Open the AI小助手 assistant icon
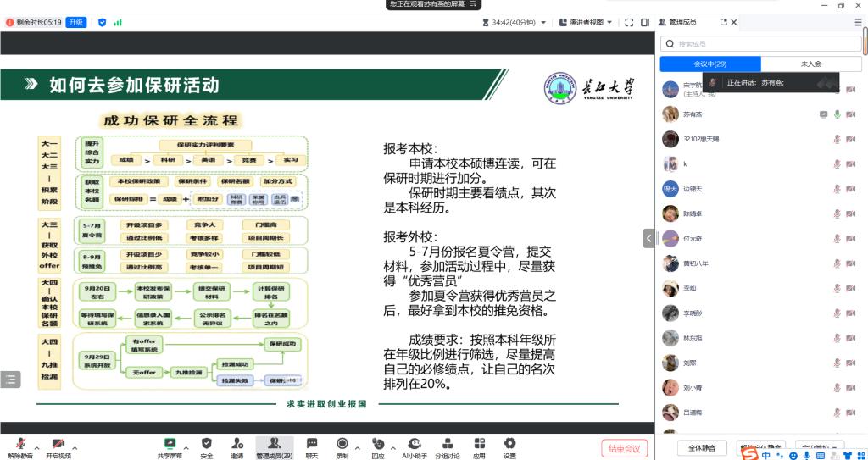 pyautogui.click(x=413, y=443)
